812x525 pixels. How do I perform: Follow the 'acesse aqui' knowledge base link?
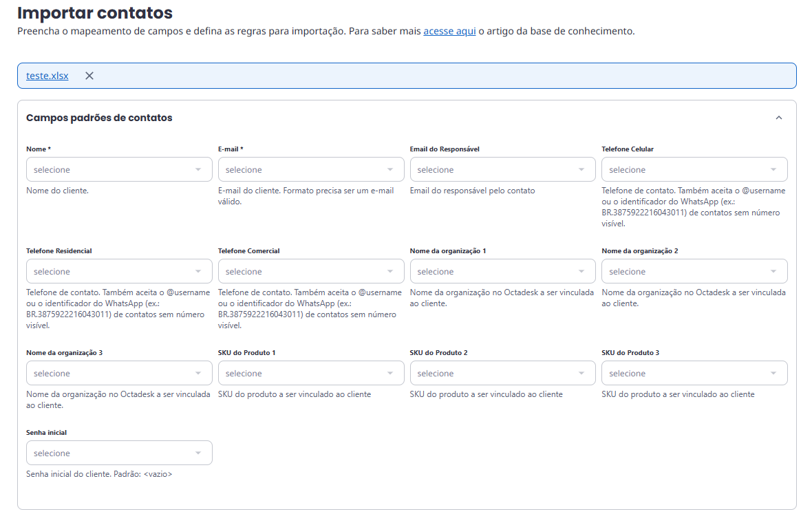(449, 31)
